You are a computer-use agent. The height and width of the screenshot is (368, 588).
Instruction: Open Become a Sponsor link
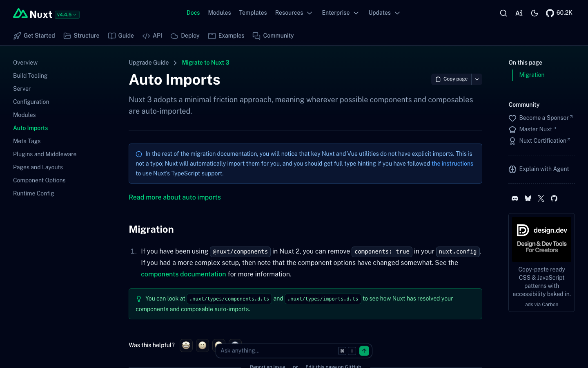[541, 118]
